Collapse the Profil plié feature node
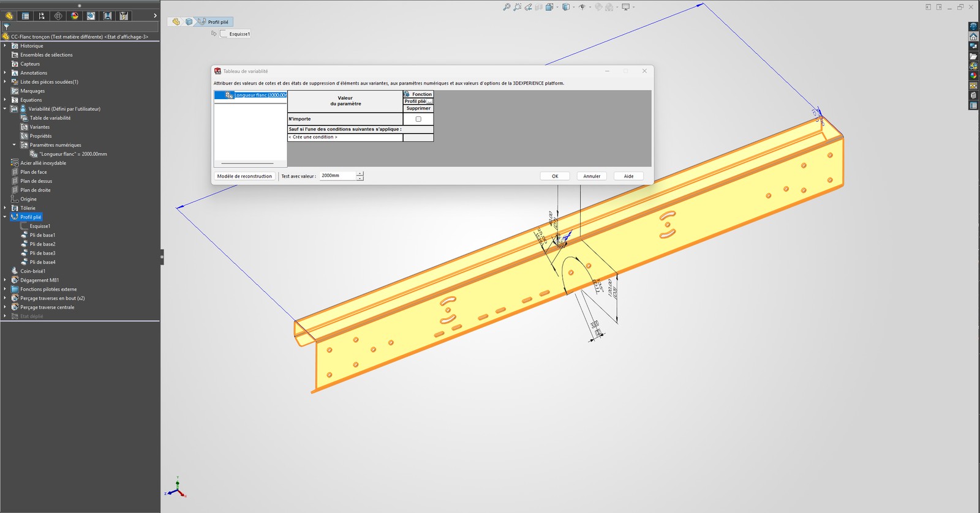 [x=5, y=217]
